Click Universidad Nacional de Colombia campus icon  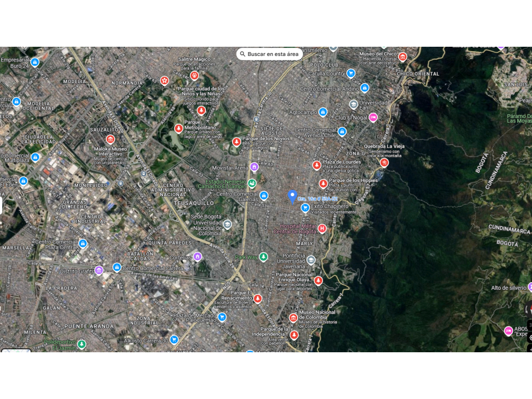227,225
